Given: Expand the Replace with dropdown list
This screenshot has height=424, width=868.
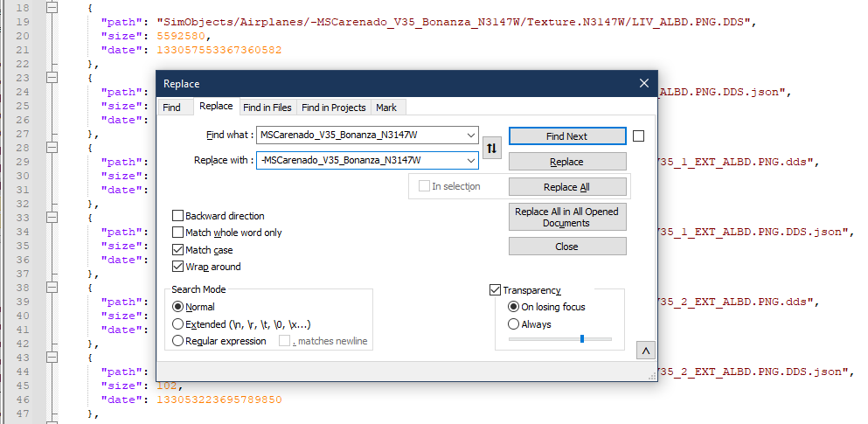Looking at the screenshot, I should pyautogui.click(x=472, y=160).
